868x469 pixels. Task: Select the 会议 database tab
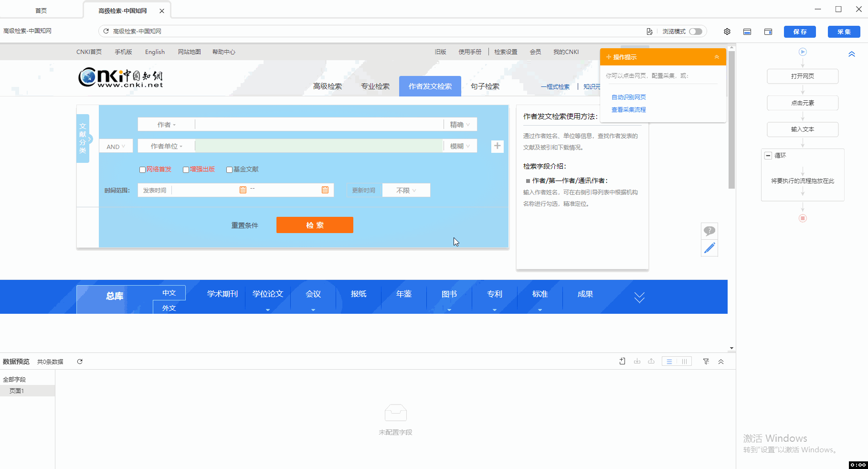tap(313, 294)
